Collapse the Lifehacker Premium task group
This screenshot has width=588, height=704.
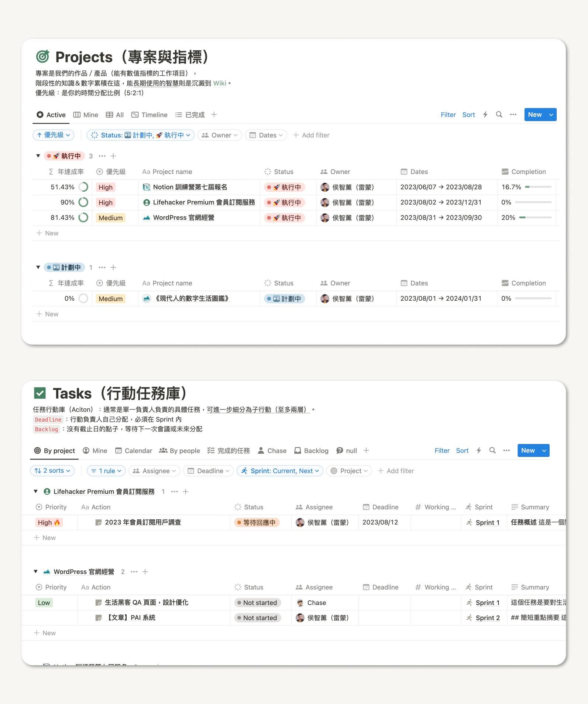click(x=36, y=491)
